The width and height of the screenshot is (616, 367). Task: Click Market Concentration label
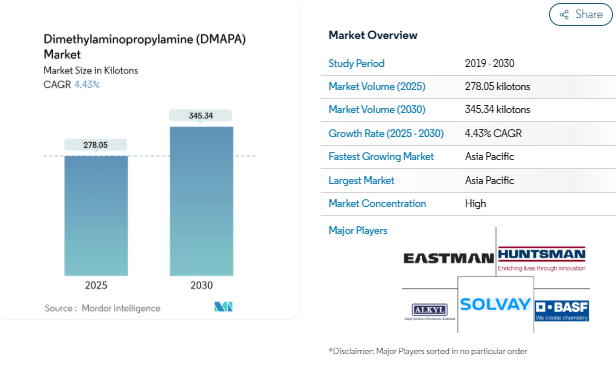(377, 204)
